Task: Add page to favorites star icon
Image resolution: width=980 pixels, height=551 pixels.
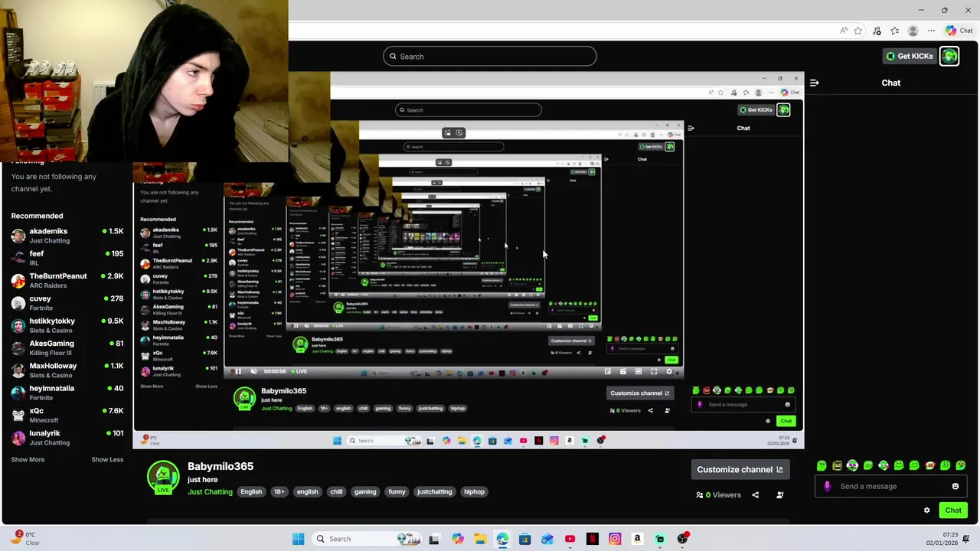Action: (858, 31)
